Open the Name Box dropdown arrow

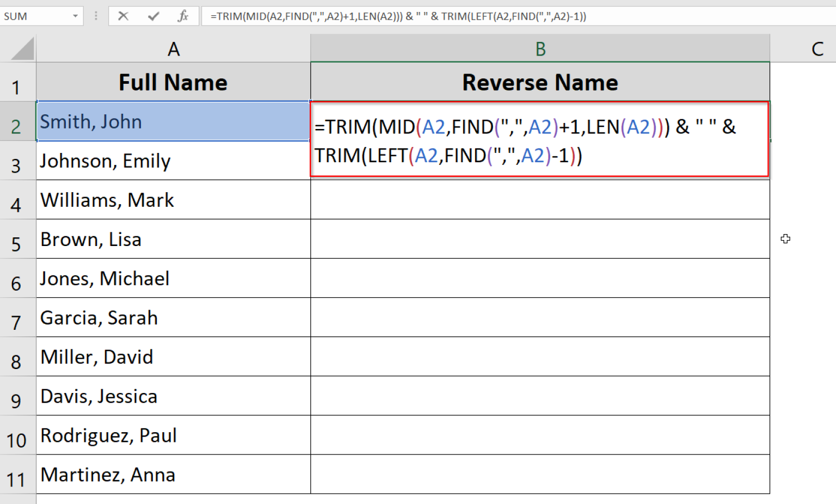tap(75, 16)
